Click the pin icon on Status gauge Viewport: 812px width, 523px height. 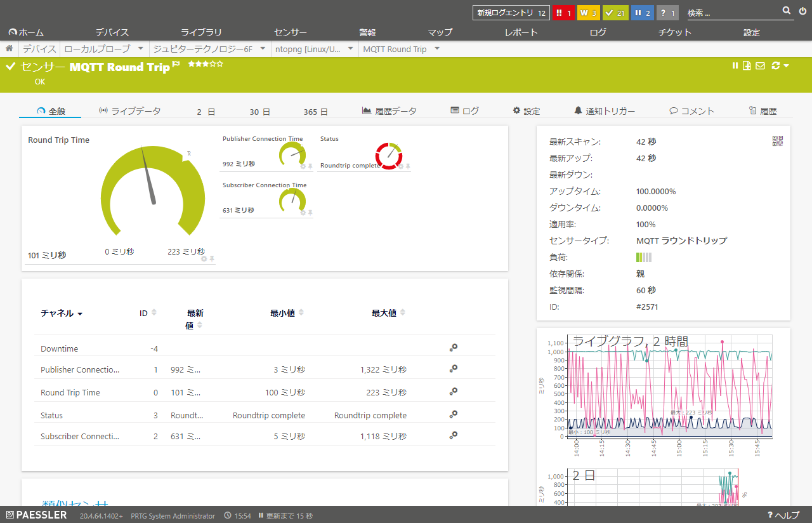click(x=408, y=166)
